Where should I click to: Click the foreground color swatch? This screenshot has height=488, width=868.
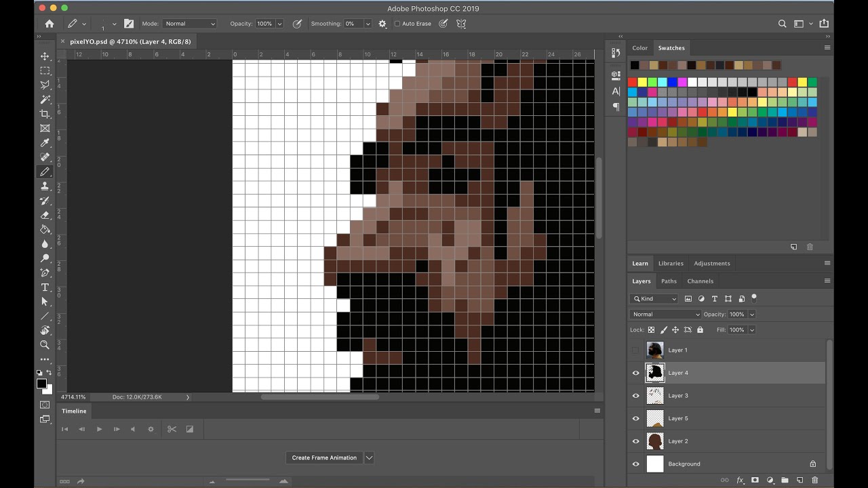pos(41,384)
